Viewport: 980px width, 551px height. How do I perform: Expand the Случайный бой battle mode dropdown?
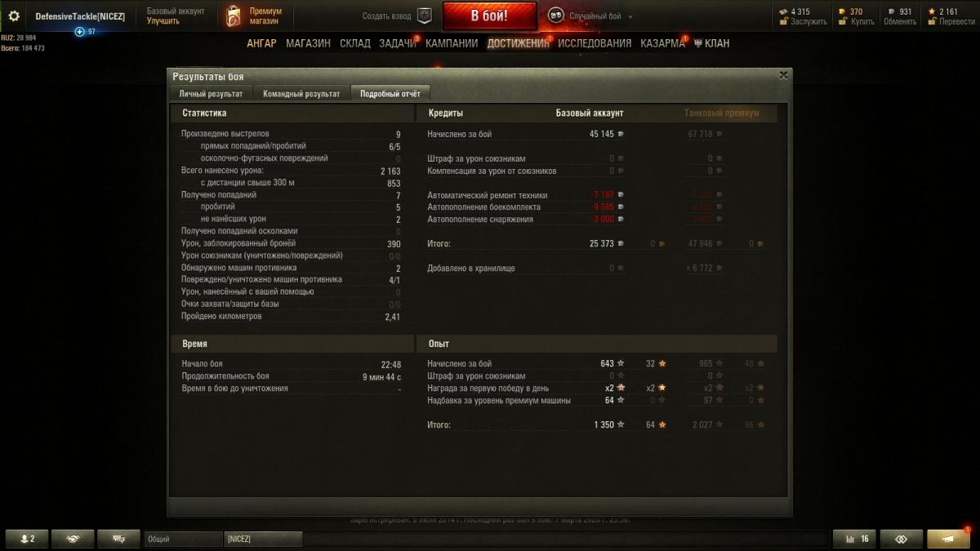590,16
